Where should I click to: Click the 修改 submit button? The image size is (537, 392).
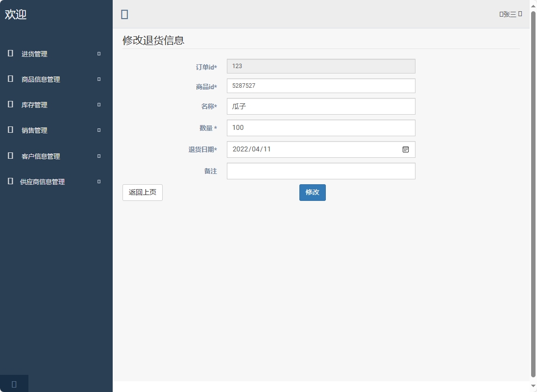[x=312, y=193]
